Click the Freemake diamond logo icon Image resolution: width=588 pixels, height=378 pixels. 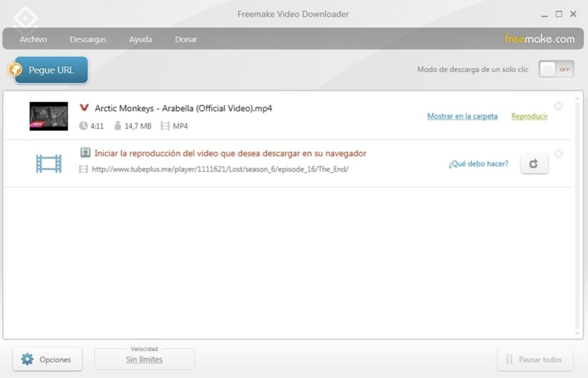25,19
